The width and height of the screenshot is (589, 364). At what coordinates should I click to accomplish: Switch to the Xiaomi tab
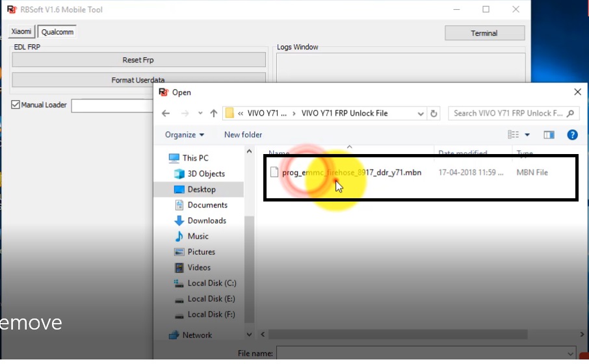click(21, 32)
